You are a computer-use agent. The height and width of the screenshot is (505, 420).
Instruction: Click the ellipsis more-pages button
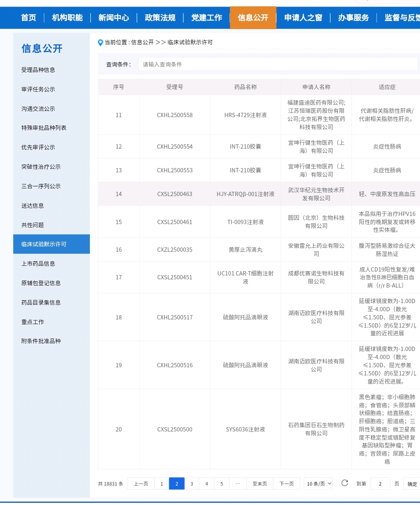(x=238, y=484)
